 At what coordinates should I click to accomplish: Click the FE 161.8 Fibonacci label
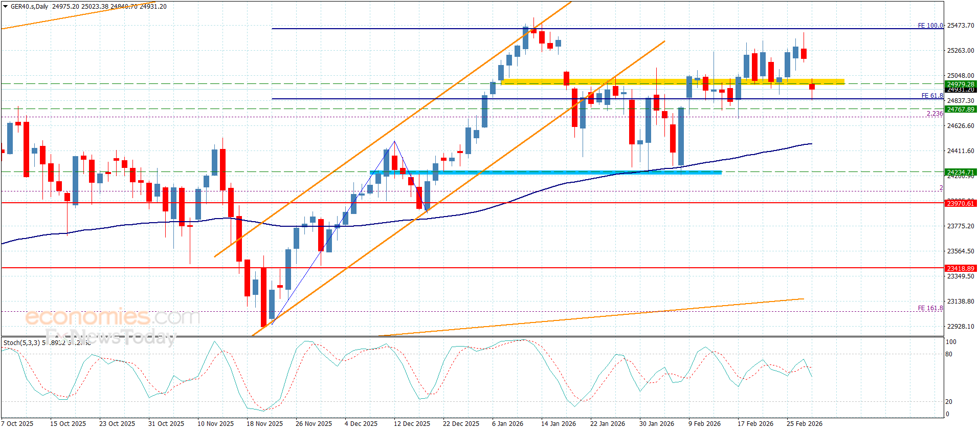pos(930,308)
